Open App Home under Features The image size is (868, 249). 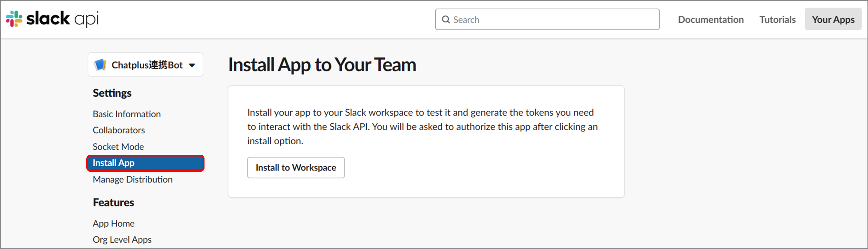click(x=114, y=223)
